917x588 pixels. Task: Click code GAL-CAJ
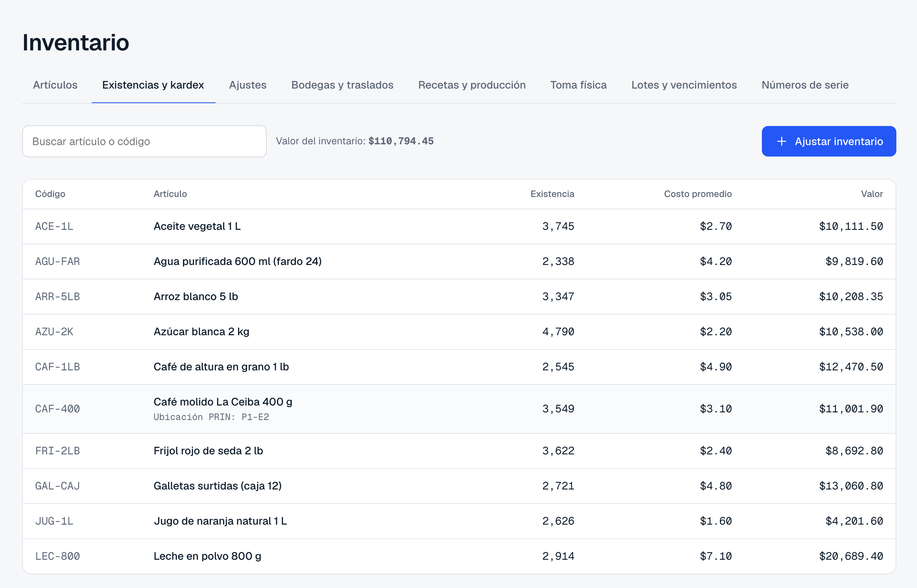point(57,486)
